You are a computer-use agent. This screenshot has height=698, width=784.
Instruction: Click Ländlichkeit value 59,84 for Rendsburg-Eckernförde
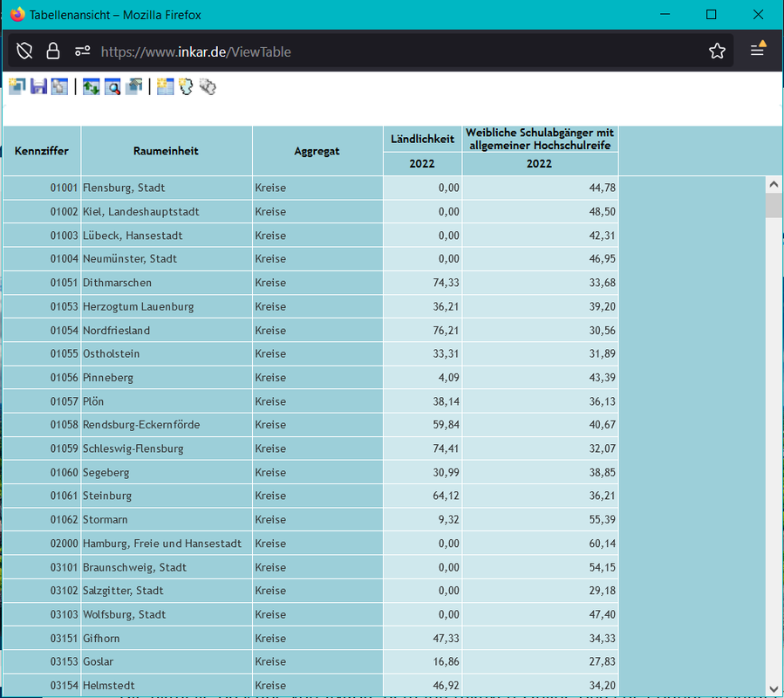click(x=422, y=425)
